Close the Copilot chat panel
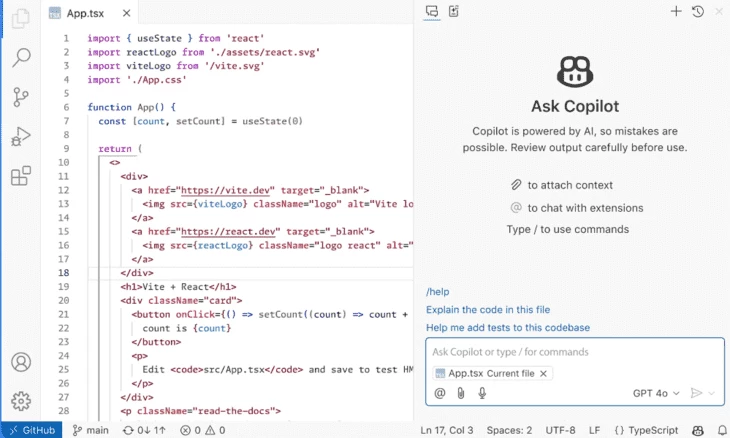 pyautogui.click(x=719, y=12)
